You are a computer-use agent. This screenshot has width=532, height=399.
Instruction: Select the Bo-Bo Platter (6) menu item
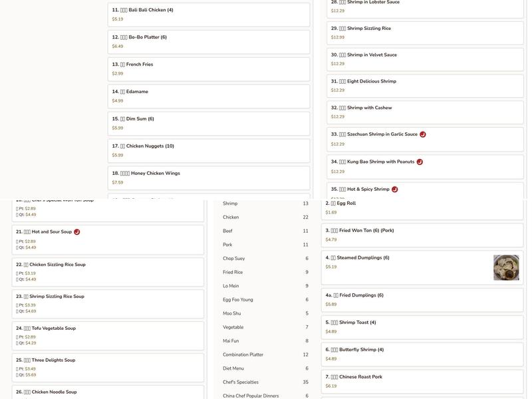[x=208, y=42]
